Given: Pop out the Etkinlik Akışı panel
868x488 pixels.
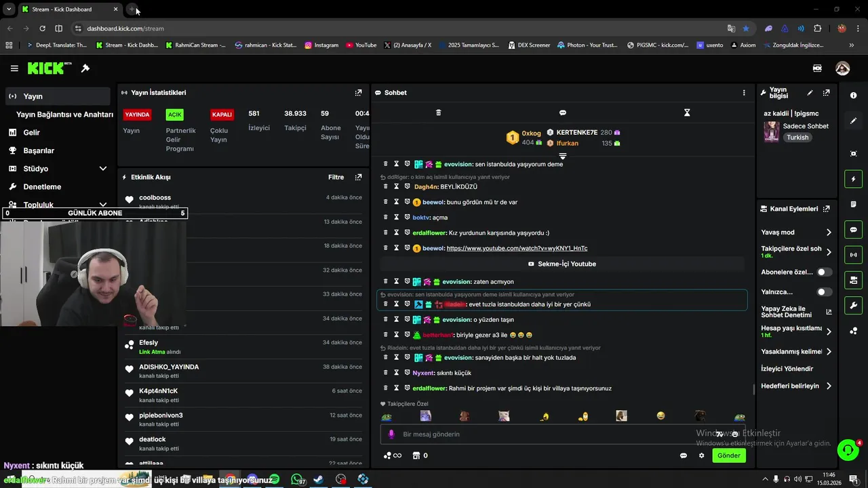Looking at the screenshot, I should coord(358,177).
